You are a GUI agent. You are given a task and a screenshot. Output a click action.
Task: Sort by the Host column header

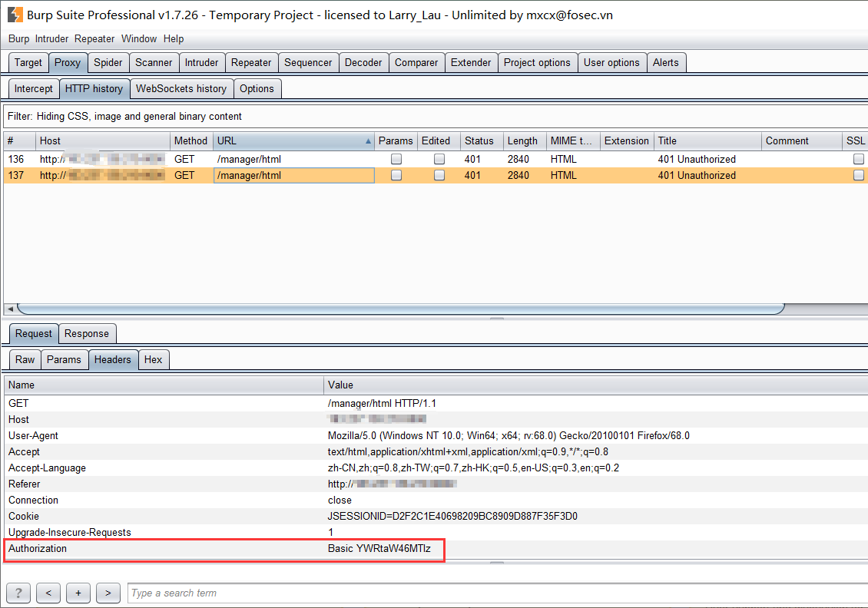click(x=103, y=141)
